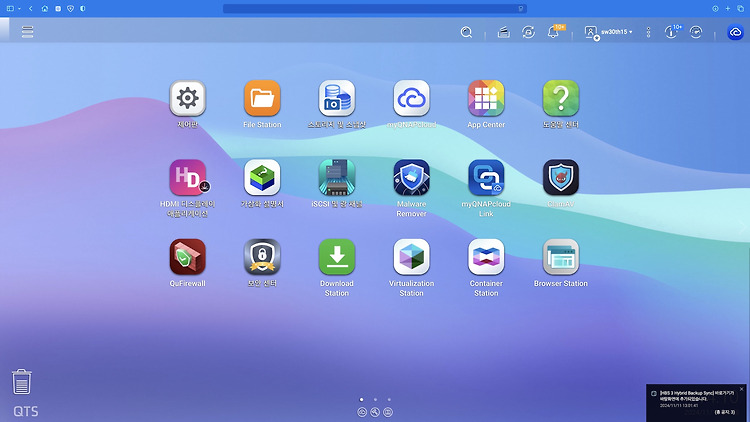This screenshot has height=422, width=750.
Task: Open Storage & Snapshots (스토리지 및 스냅샷)
Action: 337,98
